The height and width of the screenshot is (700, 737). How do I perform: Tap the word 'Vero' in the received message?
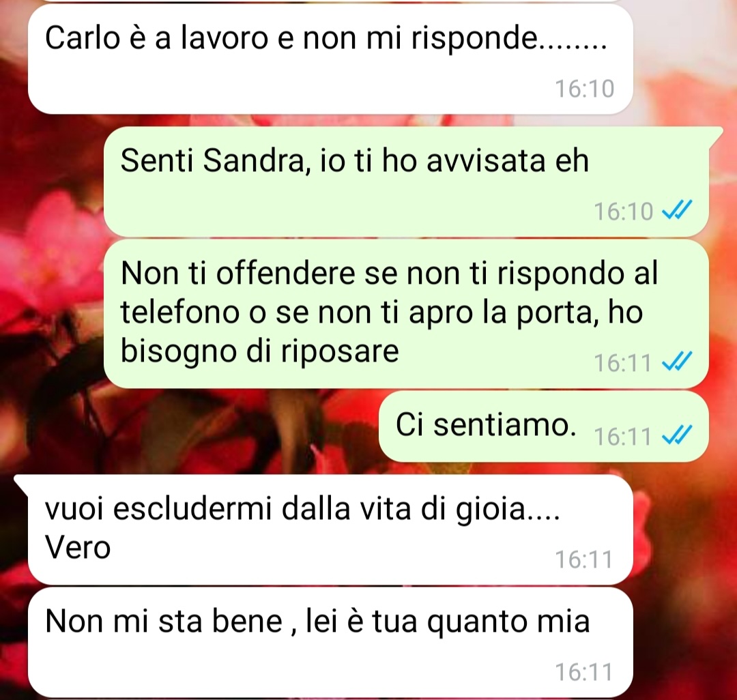point(78,548)
